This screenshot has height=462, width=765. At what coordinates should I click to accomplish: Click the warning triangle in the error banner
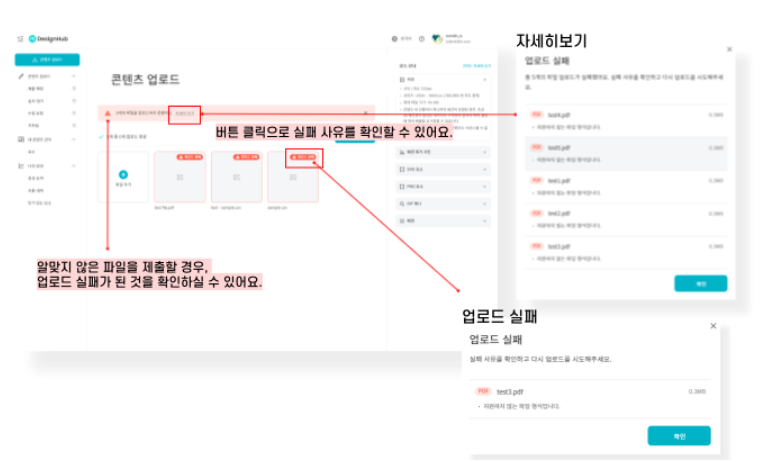108,113
